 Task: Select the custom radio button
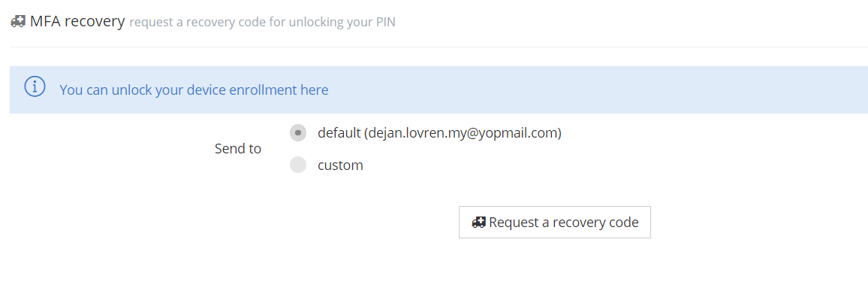pyautogui.click(x=298, y=165)
